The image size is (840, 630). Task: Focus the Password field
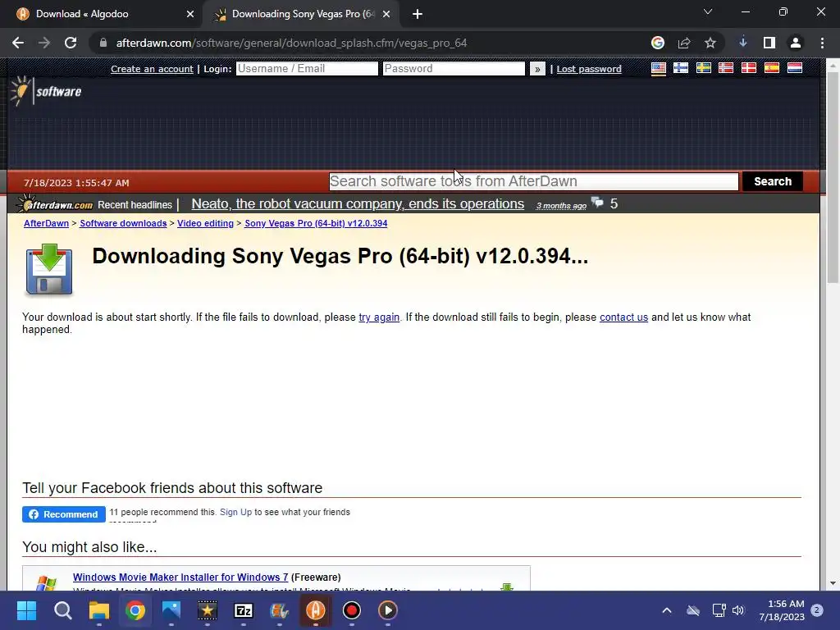point(454,69)
